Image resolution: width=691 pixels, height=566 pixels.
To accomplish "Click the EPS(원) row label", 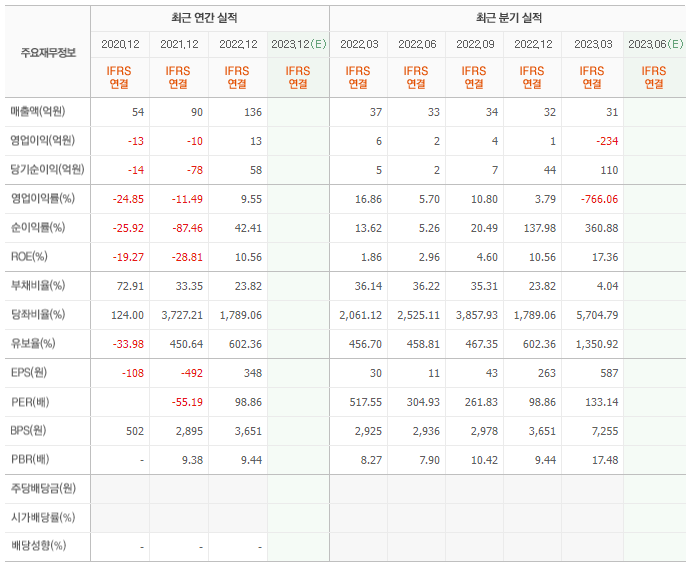I will (29, 373).
